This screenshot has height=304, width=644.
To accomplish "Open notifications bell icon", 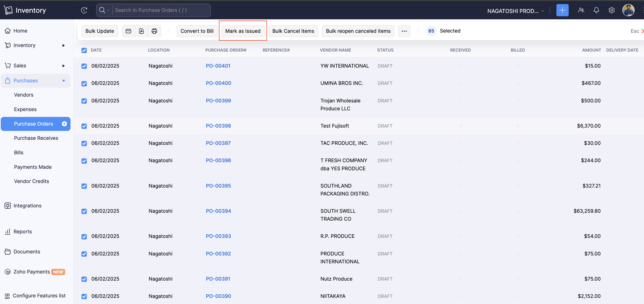I will click(596, 10).
